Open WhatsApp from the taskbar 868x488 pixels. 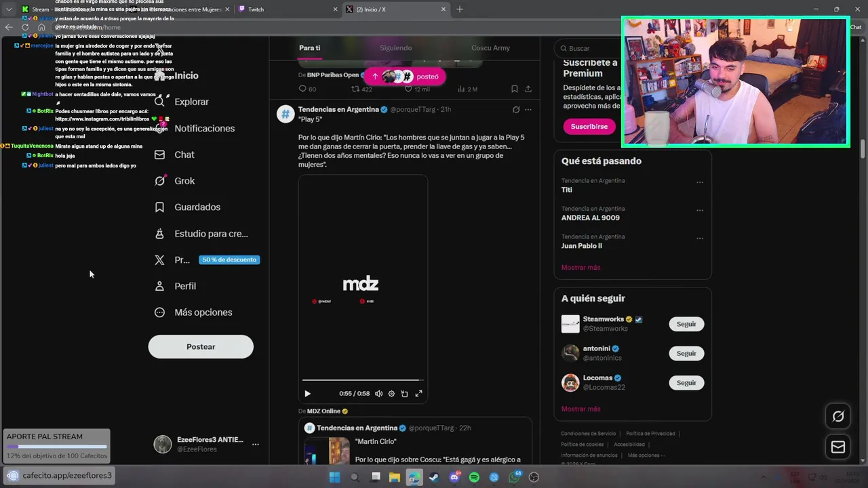514,477
